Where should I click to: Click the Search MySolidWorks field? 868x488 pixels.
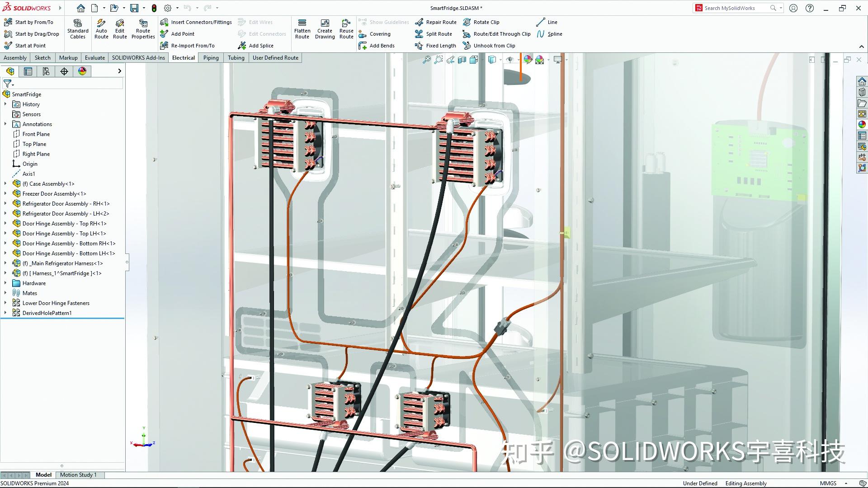[x=737, y=8]
